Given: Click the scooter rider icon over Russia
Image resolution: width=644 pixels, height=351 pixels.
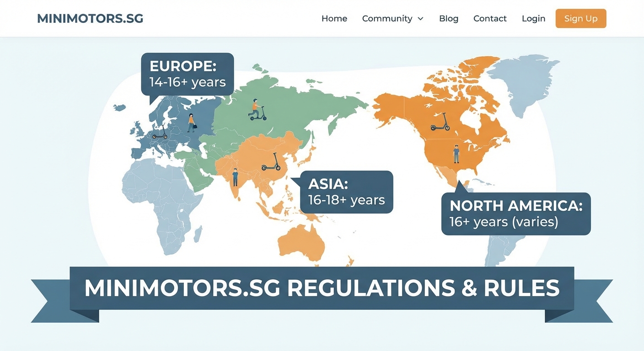Looking at the screenshot, I should click(257, 110).
